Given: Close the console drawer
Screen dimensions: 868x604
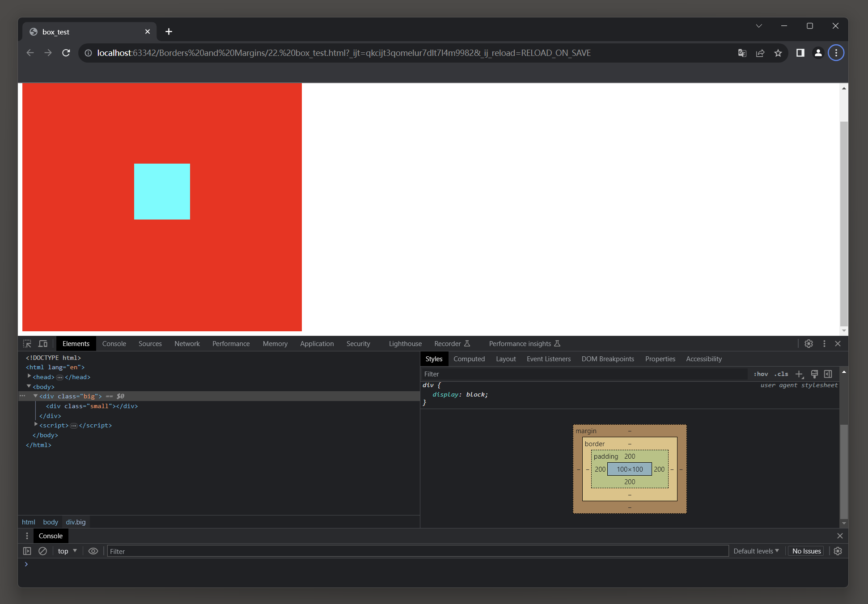Looking at the screenshot, I should [x=840, y=536].
